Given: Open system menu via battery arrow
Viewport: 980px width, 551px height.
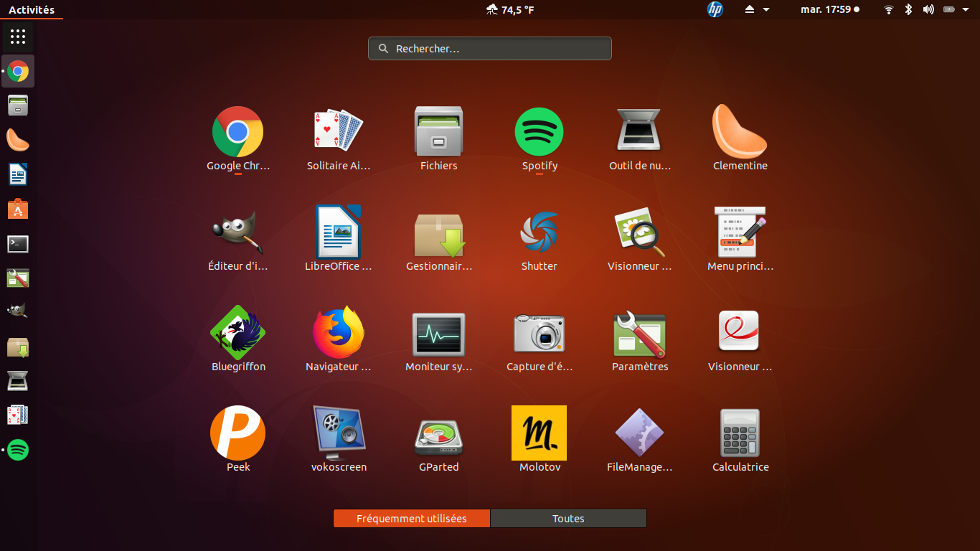Looking at the screenshot, I should tap(965, 9).
